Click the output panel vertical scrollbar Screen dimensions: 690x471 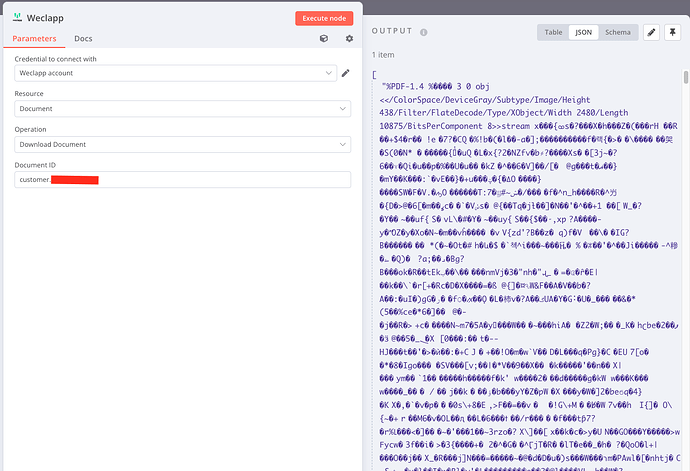[686, 78]
